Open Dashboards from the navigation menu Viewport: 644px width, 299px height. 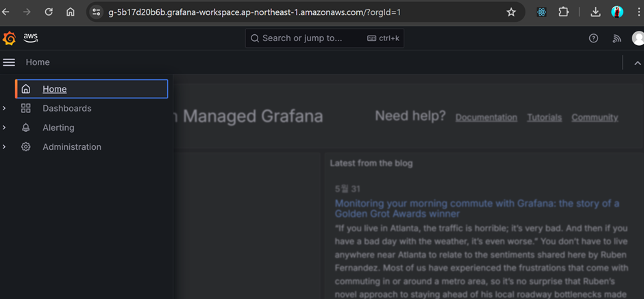click(x=67, y=108)
